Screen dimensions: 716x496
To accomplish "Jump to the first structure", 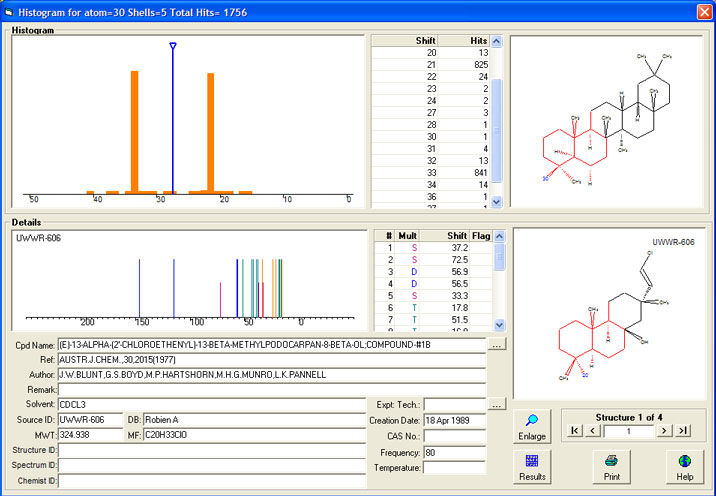I will [x=573, y=430].
